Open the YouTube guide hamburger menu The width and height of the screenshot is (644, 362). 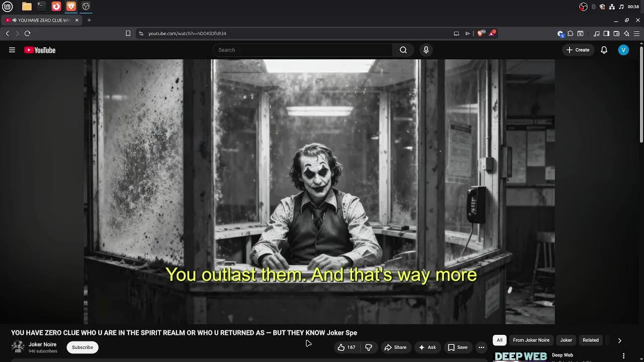click(x=12, y=50)
